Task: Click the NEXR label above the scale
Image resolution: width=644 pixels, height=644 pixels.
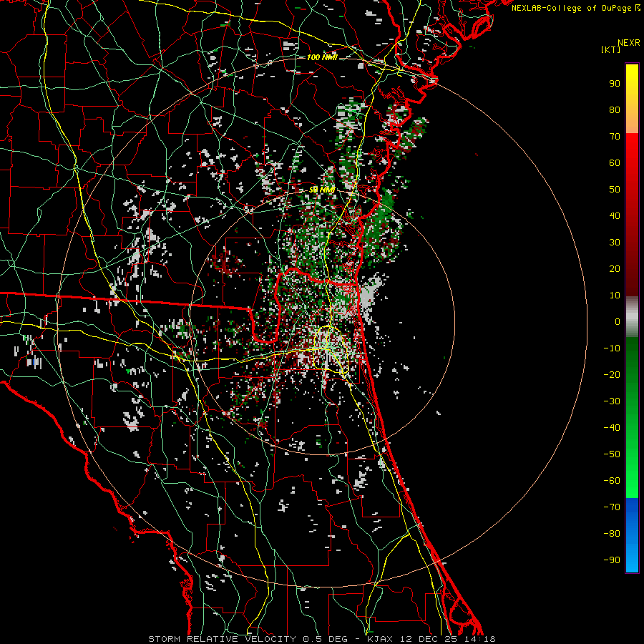Action: tap(629, 43)
